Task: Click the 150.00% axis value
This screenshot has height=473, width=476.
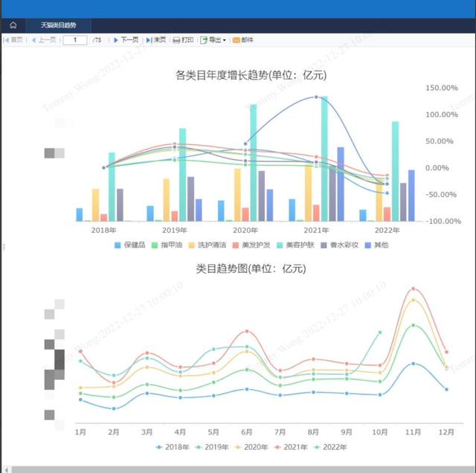Action: pyautogui.click(x=442, y=88)
